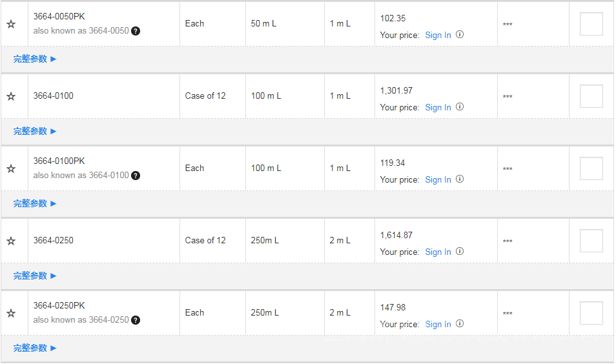The height and width of the screenshot is (364, 616).
Task: Show price info icon for 1,614.87 item
Action: [x=460, y=252]
